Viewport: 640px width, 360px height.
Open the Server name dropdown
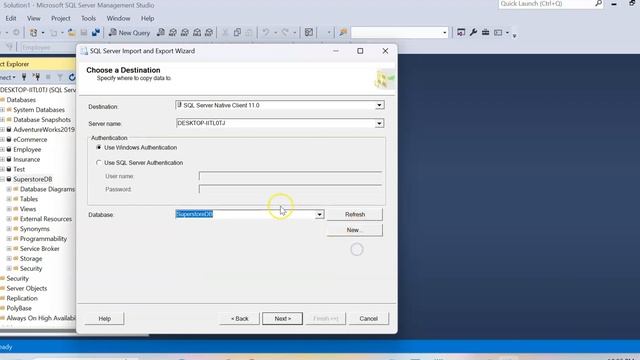[x=379, y=123]
